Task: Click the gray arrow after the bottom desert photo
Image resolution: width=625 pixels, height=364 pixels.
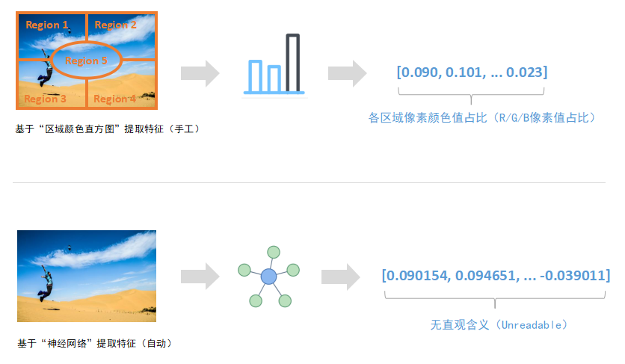Action: [200, 277]
